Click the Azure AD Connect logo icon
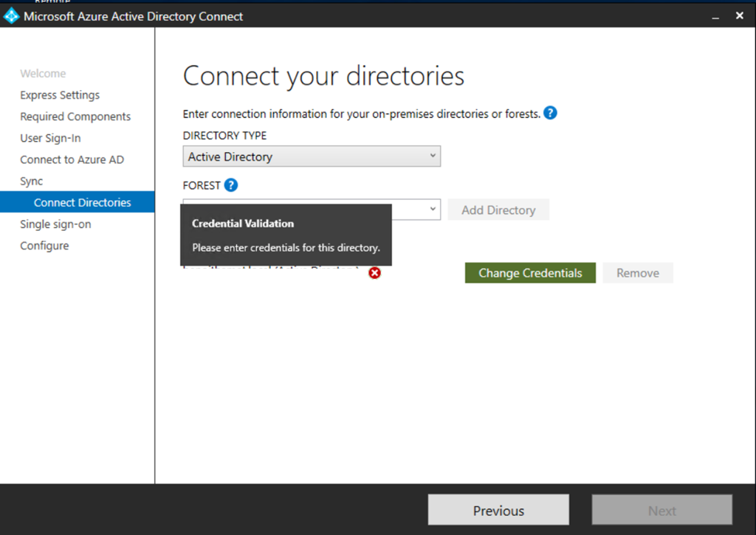The width and height of the screenshot is (756, 535). point(11,16)
